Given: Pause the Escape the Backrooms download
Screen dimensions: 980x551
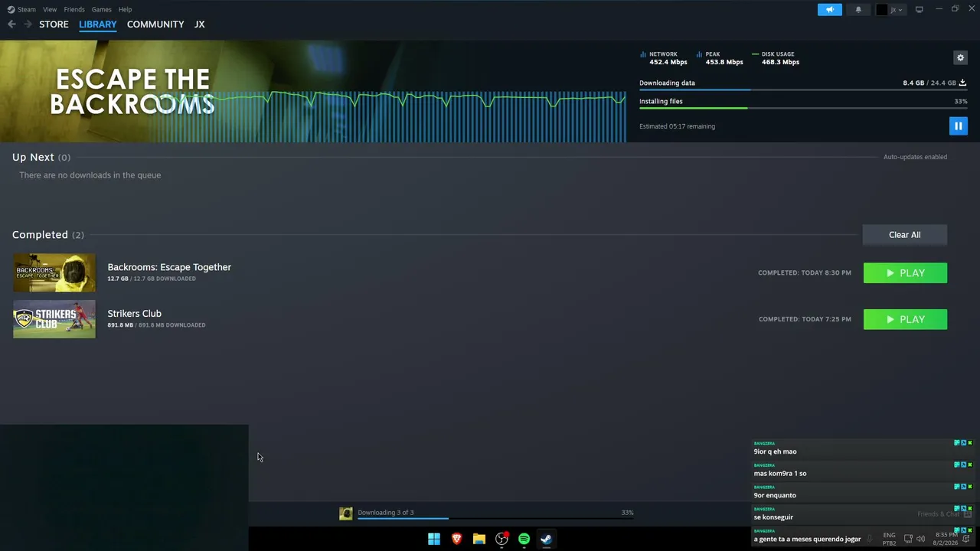Looking at the screenshot, I should click(958, 126).
